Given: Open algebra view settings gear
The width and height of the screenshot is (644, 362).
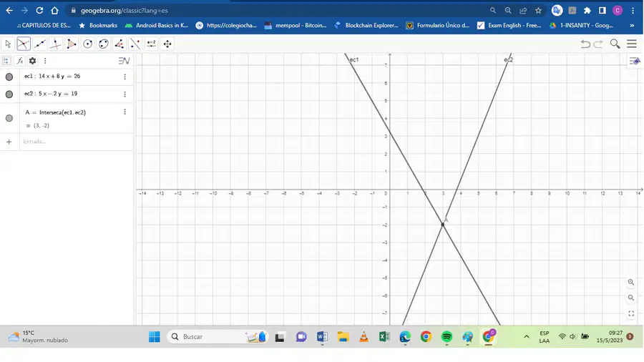Looking at the screenshot, I should [x=32, y=61].
